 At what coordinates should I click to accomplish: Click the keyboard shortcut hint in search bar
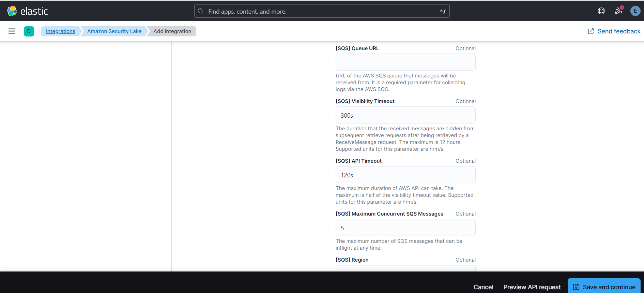pos(443,11)
